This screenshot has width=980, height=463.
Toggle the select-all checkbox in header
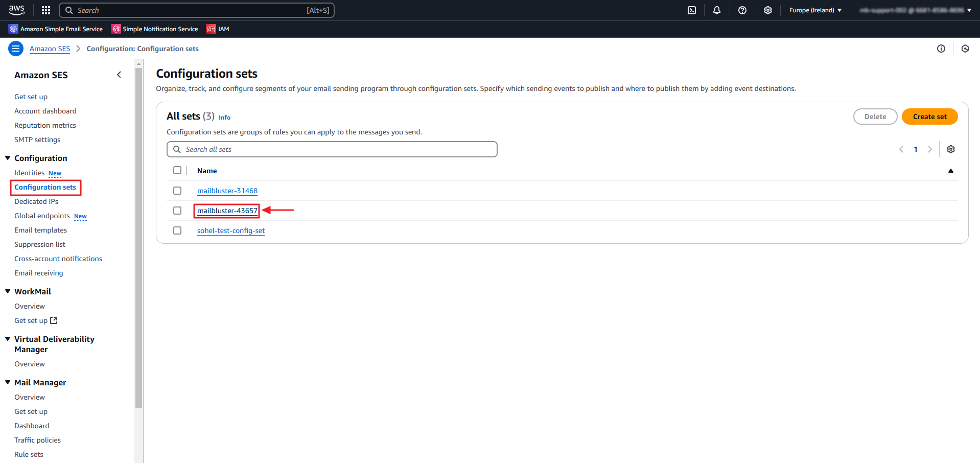click(177, 171)
